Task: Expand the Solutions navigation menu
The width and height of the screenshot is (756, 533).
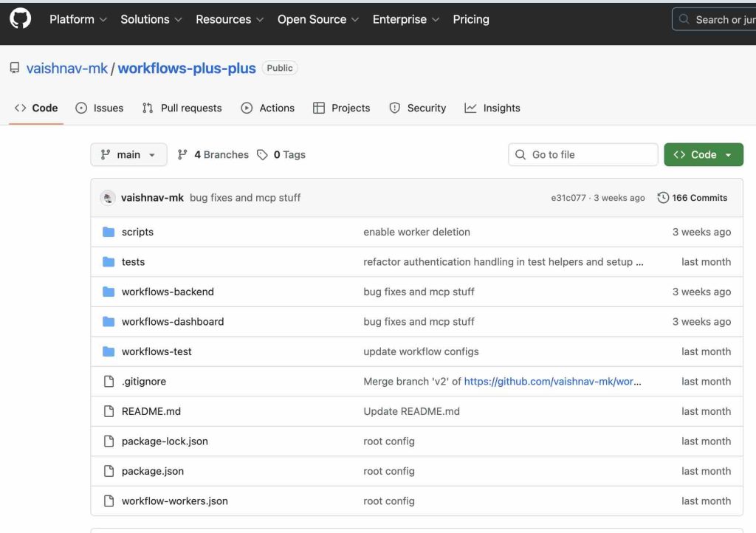Action: (x=151, y=19)
